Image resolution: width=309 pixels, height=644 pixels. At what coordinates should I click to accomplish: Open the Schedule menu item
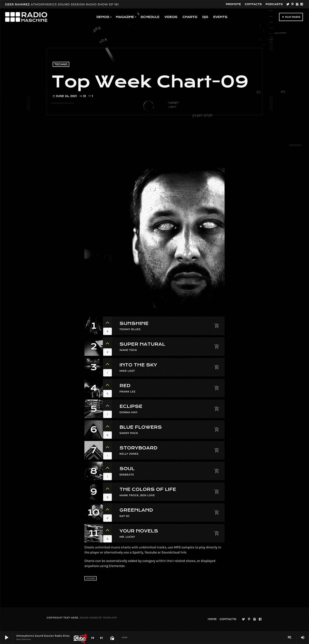[150, 17]
